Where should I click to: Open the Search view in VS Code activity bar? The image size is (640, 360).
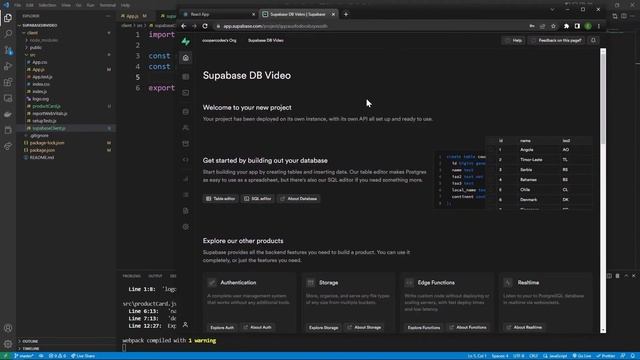8,34
